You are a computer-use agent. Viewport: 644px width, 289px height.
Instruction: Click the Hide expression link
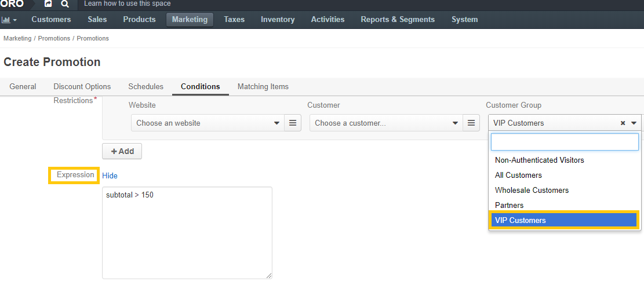click(110, 175)
